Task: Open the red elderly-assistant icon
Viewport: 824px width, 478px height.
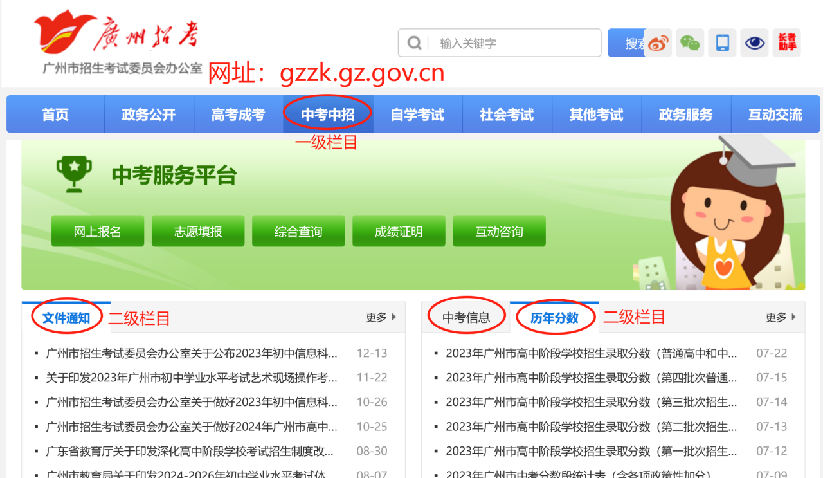Action: coord(787,43)
